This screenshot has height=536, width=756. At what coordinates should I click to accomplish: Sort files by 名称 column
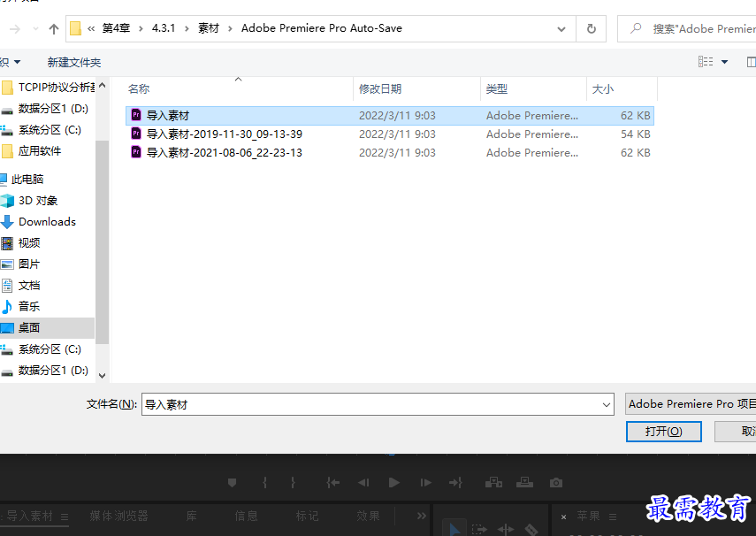click(x=139, y=88)
